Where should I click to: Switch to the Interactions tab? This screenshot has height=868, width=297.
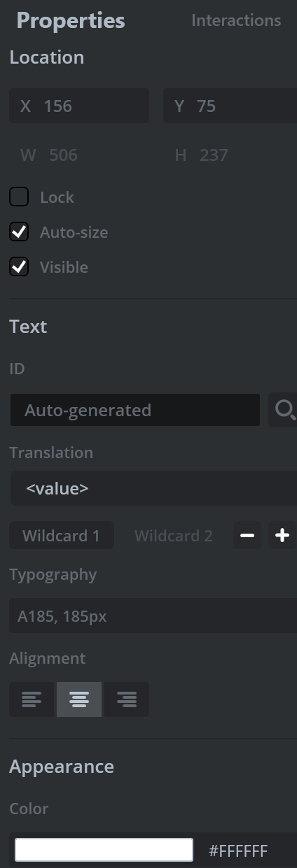(x=236, y=20)
